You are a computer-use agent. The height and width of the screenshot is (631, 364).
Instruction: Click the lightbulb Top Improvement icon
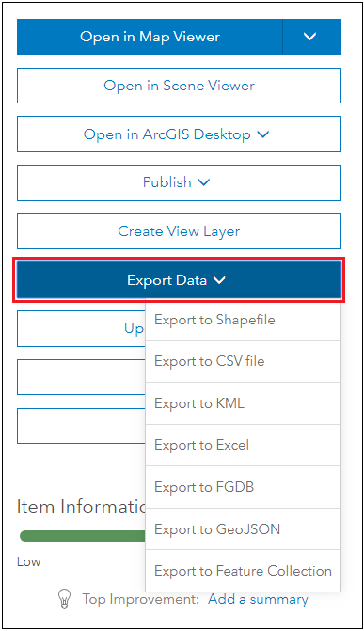[x=64, y=598]
